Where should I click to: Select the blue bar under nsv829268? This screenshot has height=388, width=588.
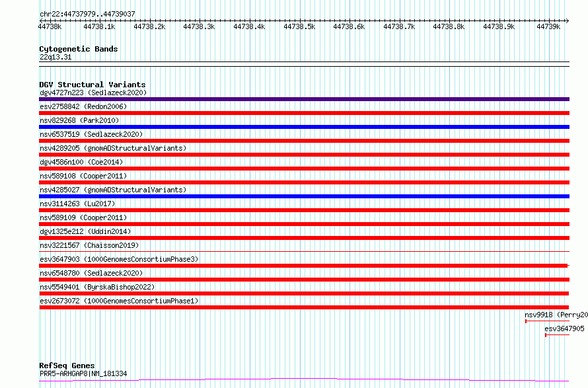pyautogui.click(x=304, y=127)
